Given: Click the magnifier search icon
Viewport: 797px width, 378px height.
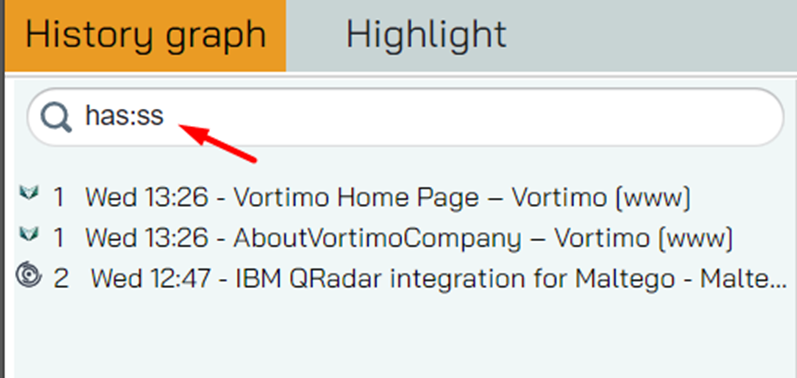Looking at the screenshot, I should 56,118.
